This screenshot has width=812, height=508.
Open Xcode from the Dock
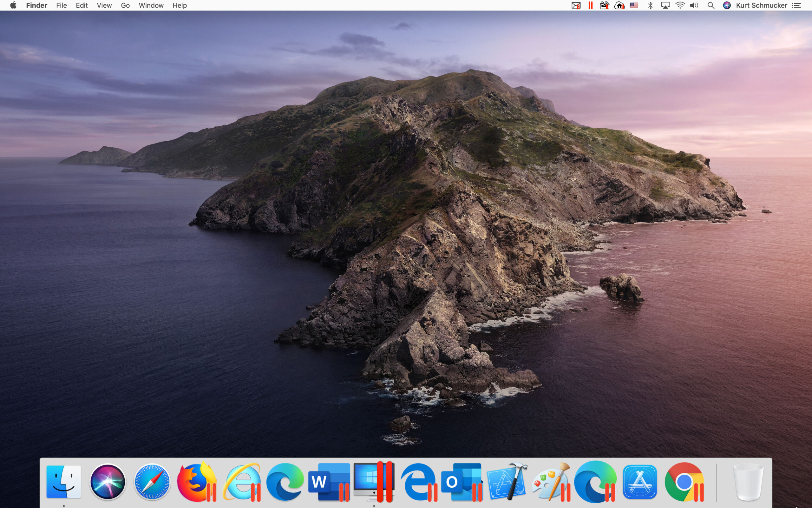[507, 481]
